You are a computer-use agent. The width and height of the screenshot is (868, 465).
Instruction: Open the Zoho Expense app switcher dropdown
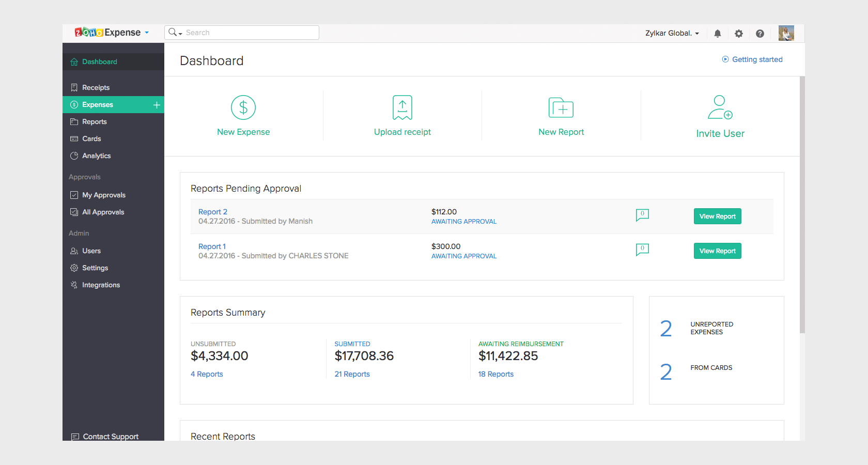click(148, 32)
